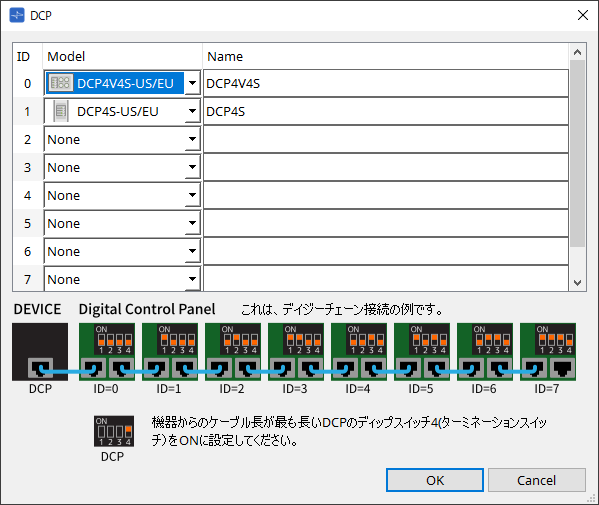599x505 pixels.
Task: Click the ID=7 panel board at the chain end
Action: coord(548,352)
